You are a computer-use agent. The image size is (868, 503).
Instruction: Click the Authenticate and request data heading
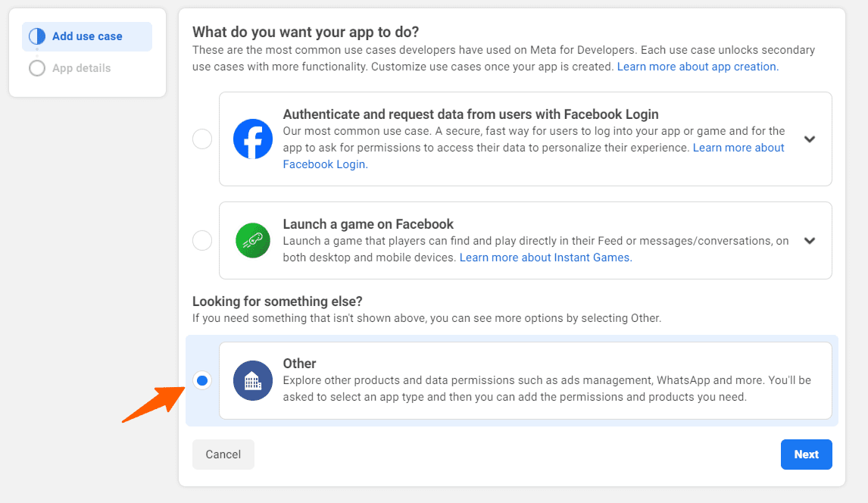(x=470, y=114)
